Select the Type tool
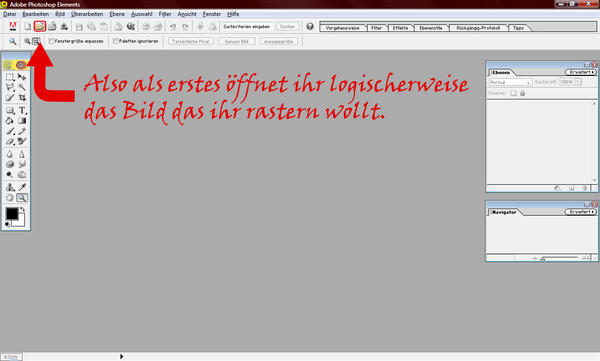This screenshot has width=600, height=361. coord(22,111)
